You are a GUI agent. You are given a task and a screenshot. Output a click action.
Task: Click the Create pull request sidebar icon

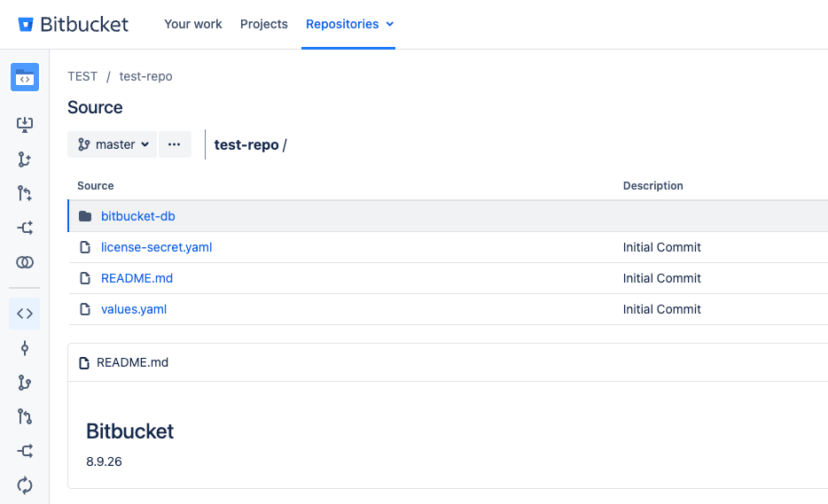click(25, 194)
